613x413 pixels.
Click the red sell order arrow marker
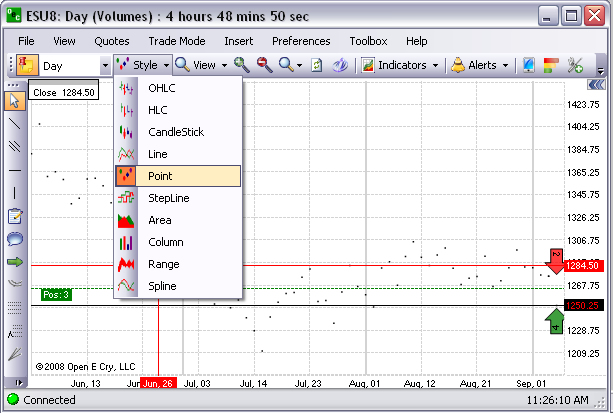click(556, 261)
